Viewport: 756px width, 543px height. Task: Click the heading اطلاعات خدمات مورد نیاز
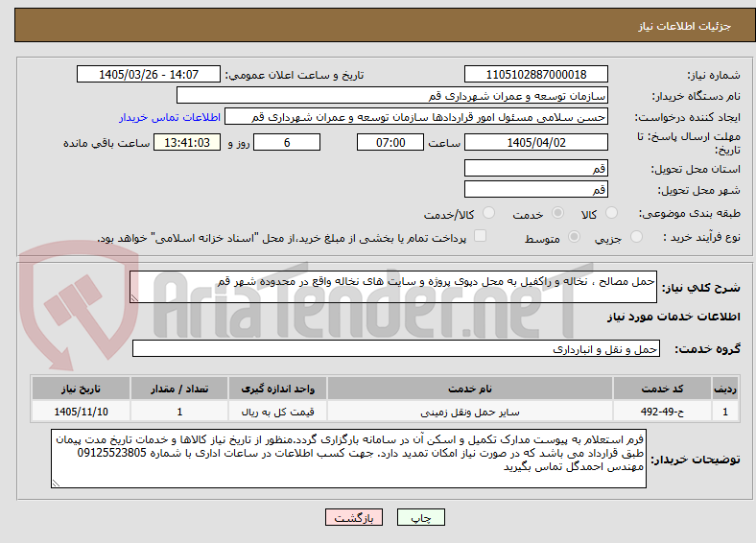pos(673,317)
